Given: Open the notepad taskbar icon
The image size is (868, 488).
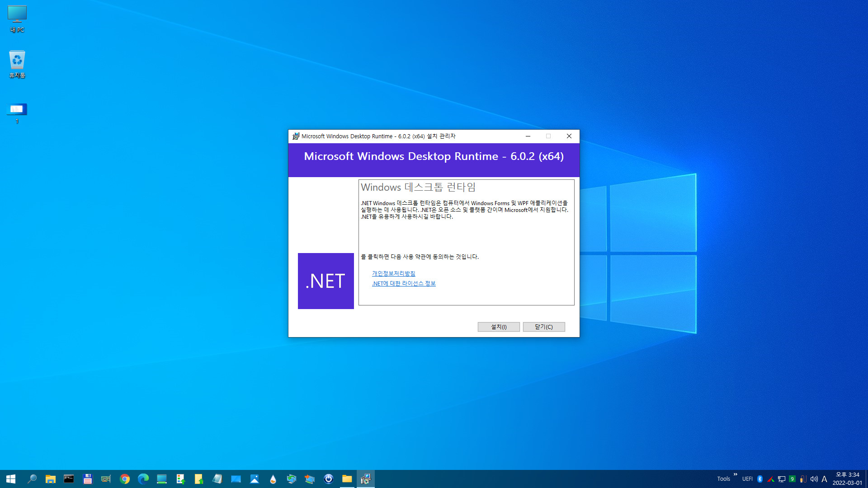Looking at the screenshot, I should coord(217,479).
